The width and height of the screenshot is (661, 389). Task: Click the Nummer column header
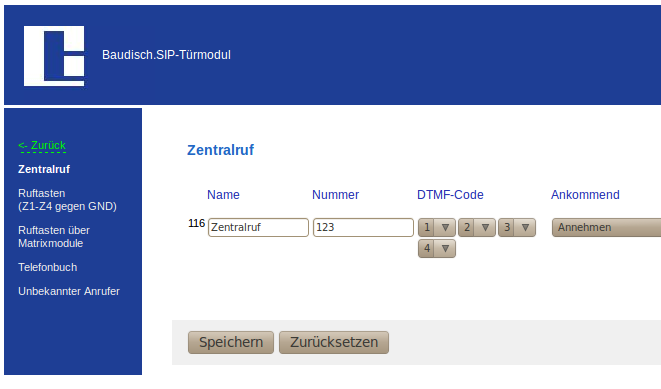point(336,195)
